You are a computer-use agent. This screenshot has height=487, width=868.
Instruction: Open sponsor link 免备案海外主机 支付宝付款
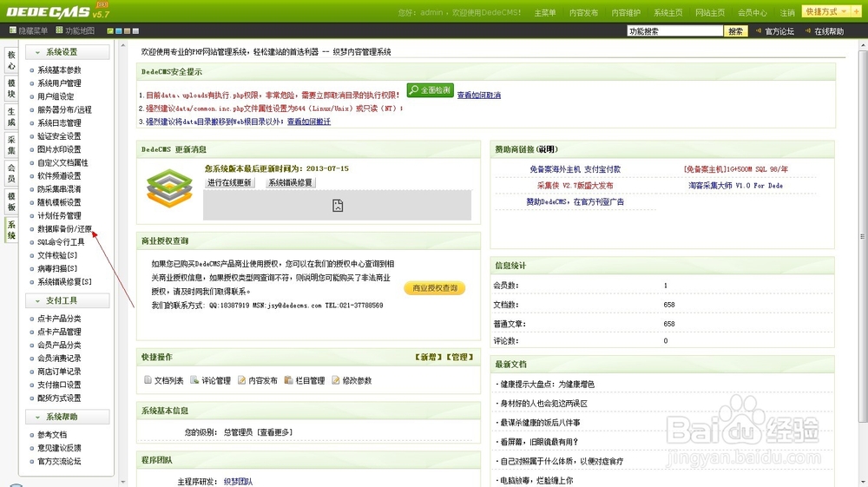[x=575, y=169]
